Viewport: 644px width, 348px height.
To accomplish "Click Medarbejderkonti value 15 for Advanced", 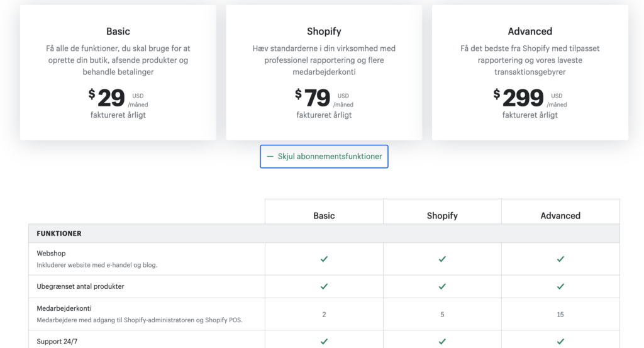I will tap(560, 314).
